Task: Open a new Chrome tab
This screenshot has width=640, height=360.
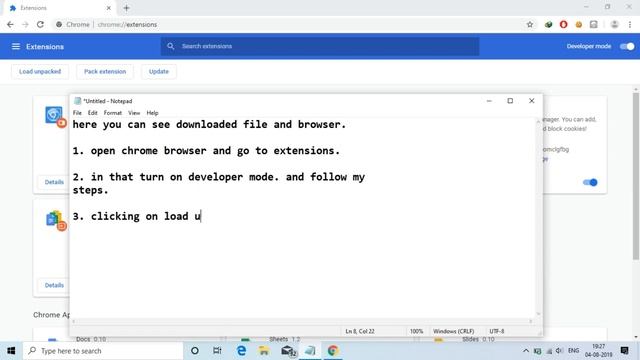Action: 126,8
